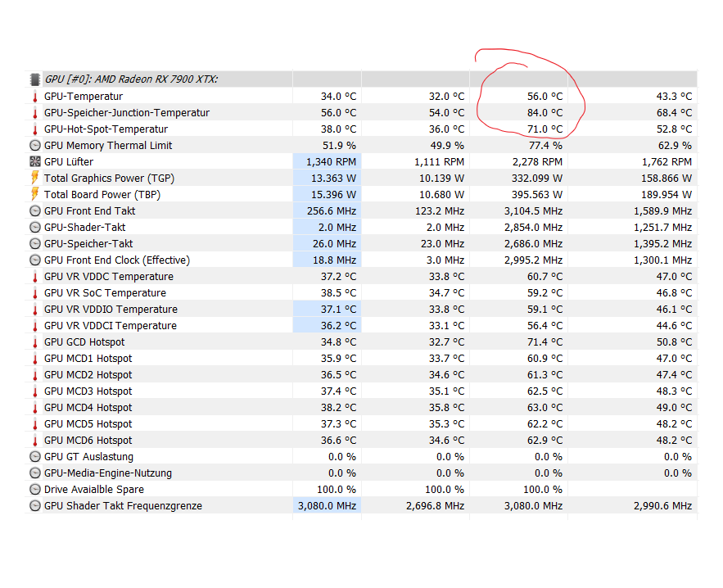Select the GPU-Hot-Spot-Temperatur label
Viewport: 723px width, 588px height.
[x=106, y=129]
